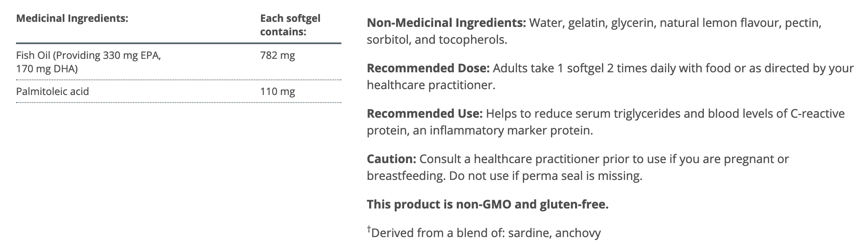This screenshot has width=868, height=248.
Task: Click the non-GMO and gluten-free statement
Action: coord(487,204)
